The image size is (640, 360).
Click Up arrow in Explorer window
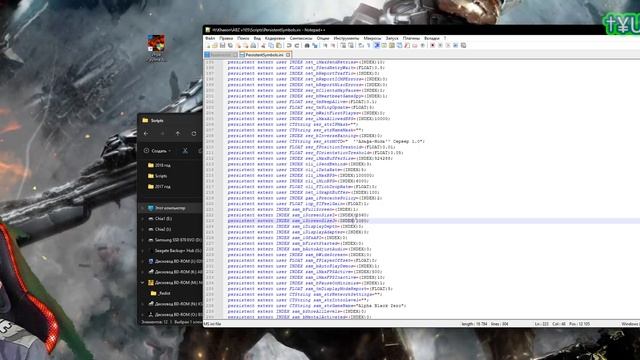click(x=178, y=133)
